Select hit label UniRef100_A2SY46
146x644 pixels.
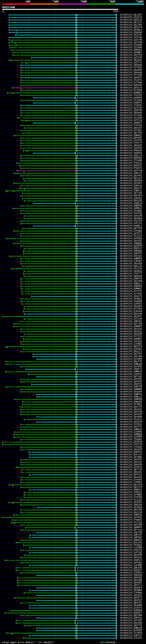pyautogui.click(x=131, y=170)
